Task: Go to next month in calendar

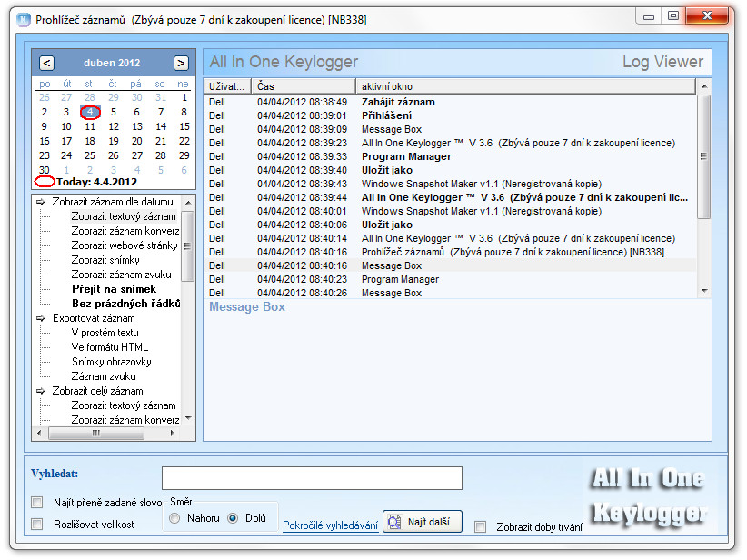Action: [181, 63]
